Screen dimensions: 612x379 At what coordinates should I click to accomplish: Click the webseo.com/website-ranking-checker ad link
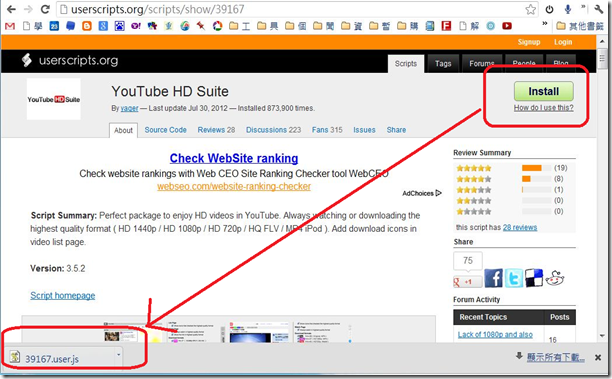click(x=234, y=187)
